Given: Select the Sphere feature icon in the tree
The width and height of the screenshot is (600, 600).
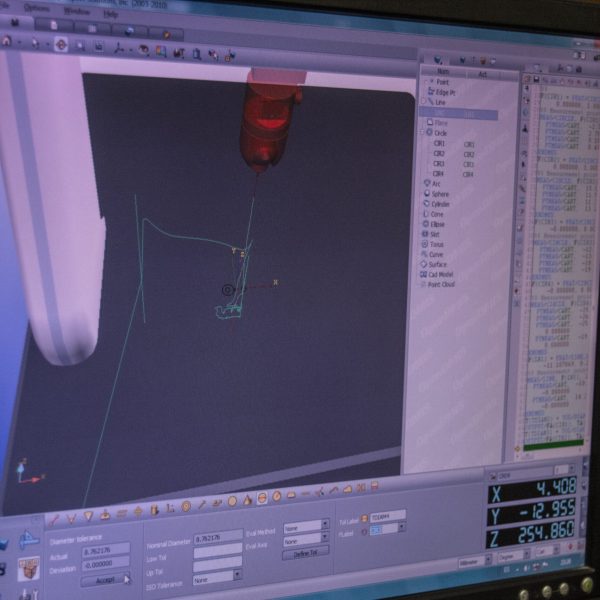Looking at the screenshot, I should pyautogui.click(x=426, y=194).
